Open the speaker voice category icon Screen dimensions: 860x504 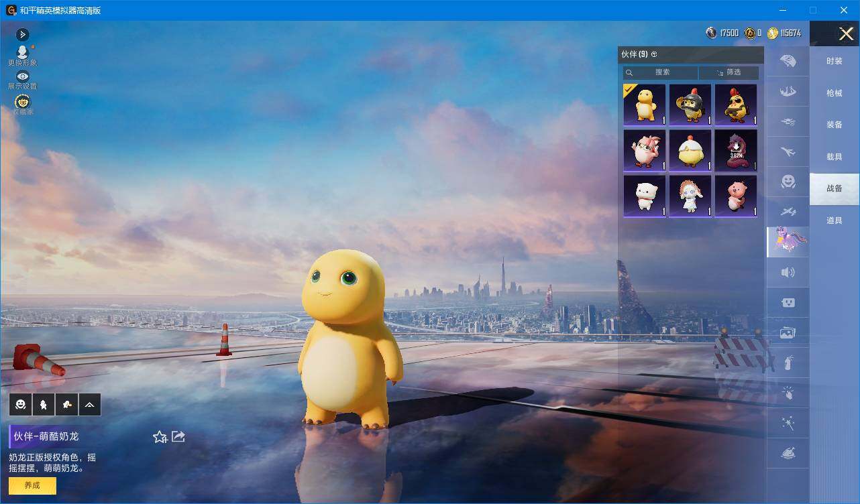tap(788, 272)
